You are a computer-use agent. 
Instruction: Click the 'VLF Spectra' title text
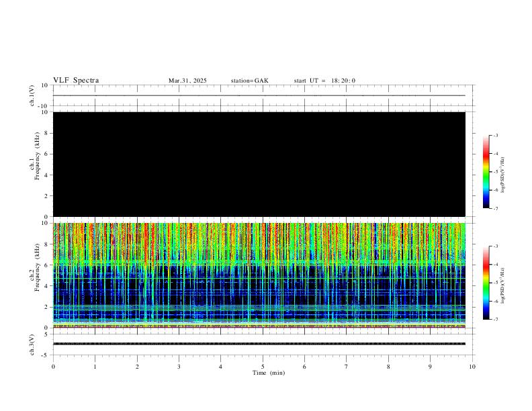(76, 81)
